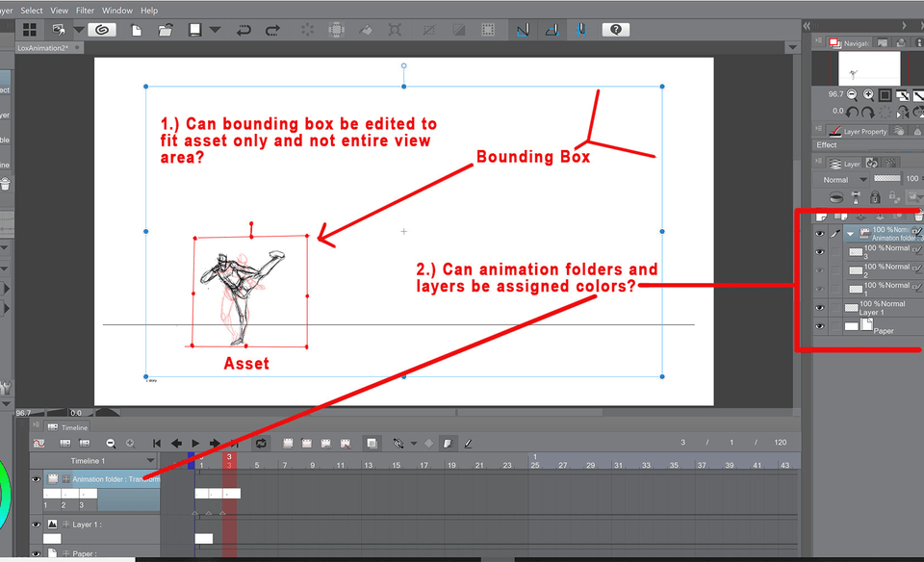Click the Help question mark button
The width and height of the screenshot is (924, 562).
[615, 29]
